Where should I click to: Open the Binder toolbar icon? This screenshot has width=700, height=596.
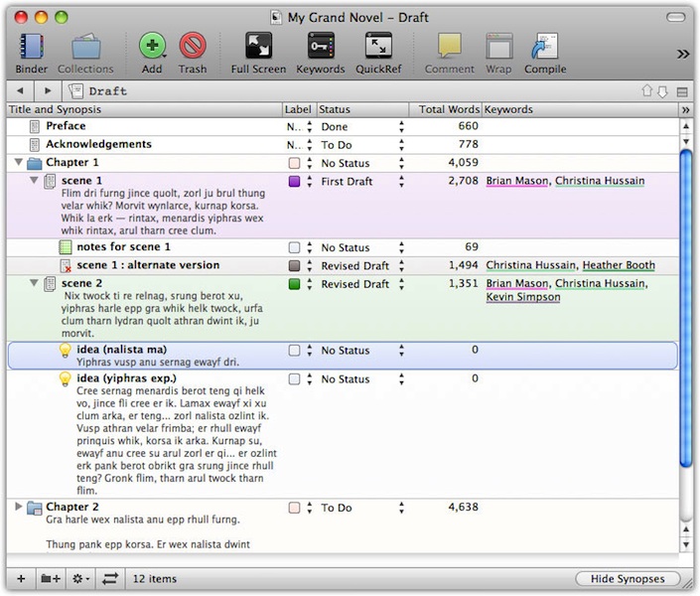[32, 46]
